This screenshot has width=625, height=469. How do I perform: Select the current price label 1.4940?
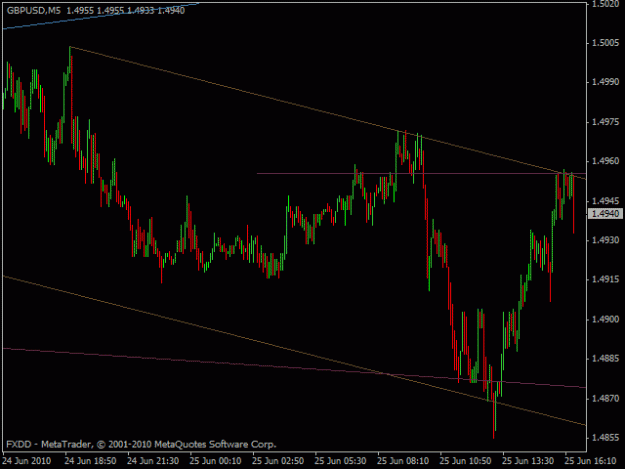point(605,214)
